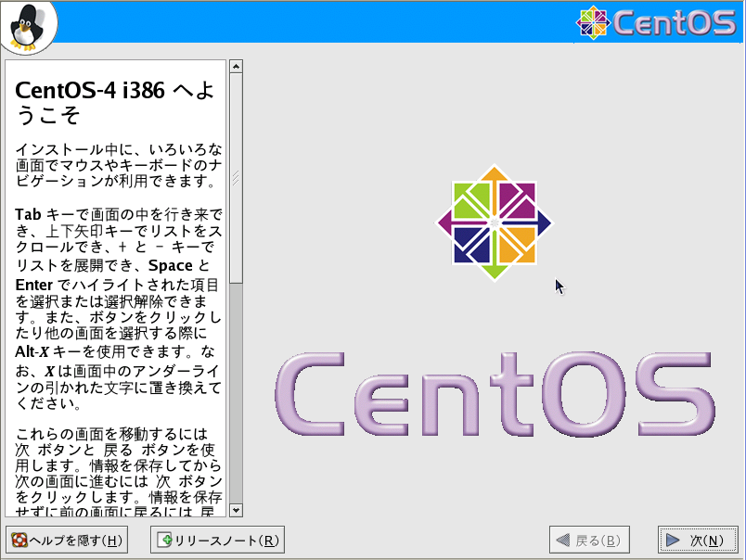Proceed with 次(N) button
Viewport: 746px width, 560px height.
(x=698, y=540)
